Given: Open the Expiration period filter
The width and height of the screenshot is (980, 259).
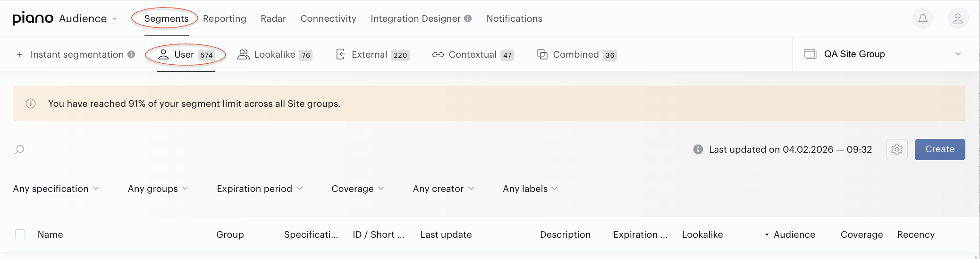Looking at the screenshot, I should 260,189.
